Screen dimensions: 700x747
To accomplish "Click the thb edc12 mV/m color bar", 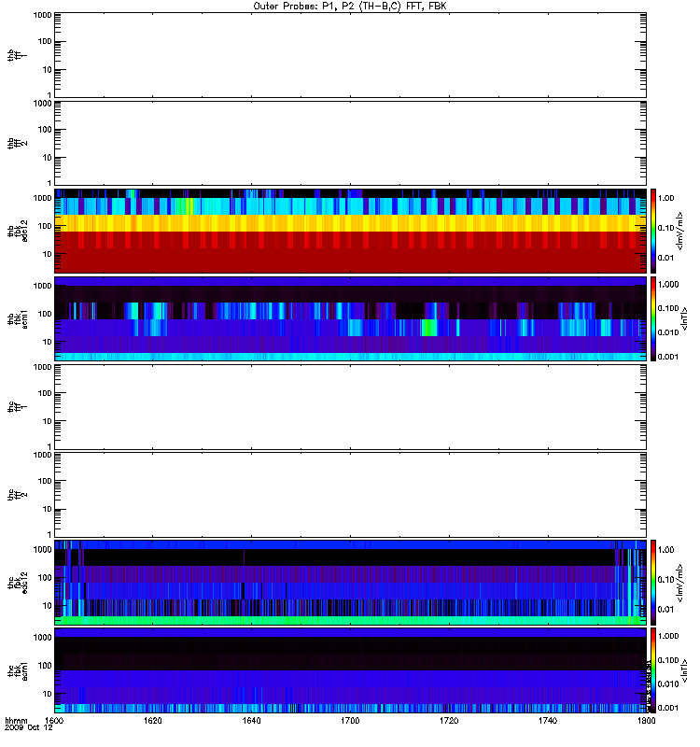I will click(x=653, y=231).
